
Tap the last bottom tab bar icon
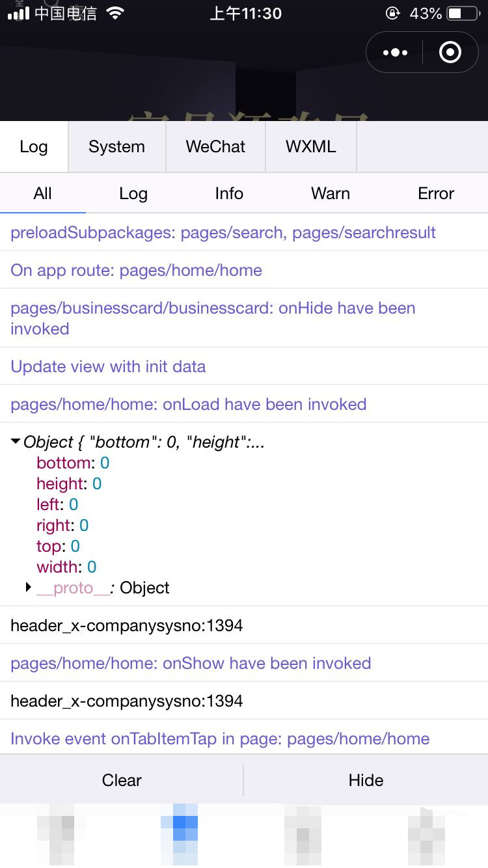pos(426,834)
